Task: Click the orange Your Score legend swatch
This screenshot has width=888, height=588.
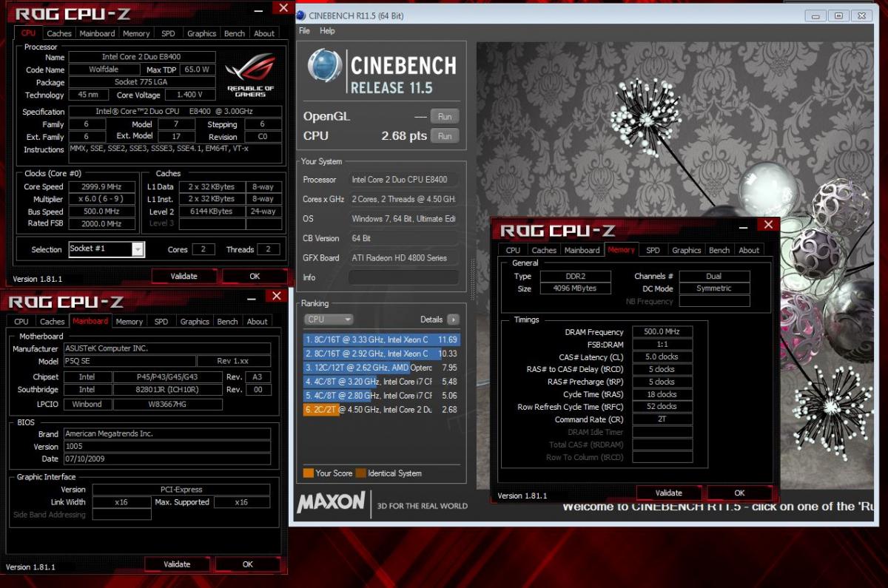Action: click(308, 473)
